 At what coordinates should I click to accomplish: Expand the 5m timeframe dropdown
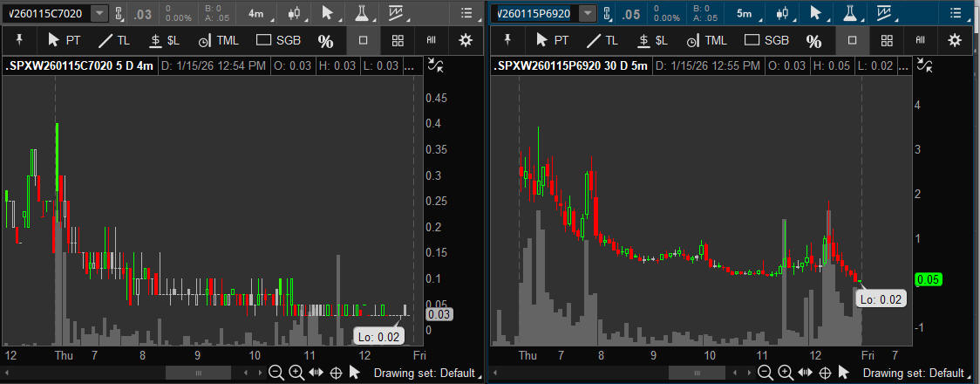pos(746,13)
